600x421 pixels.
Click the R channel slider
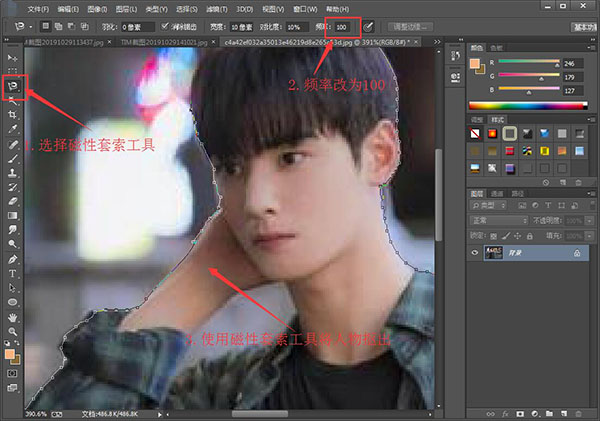coord(529,62)
